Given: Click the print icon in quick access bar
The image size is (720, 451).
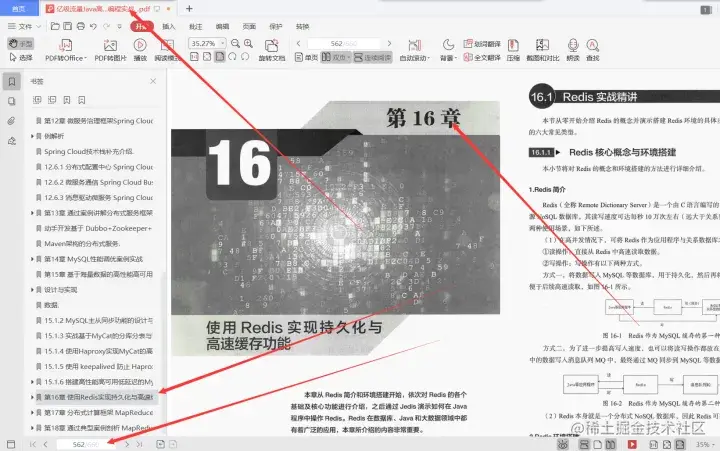Looking at the screenshot, I should [x=81, y=26].
